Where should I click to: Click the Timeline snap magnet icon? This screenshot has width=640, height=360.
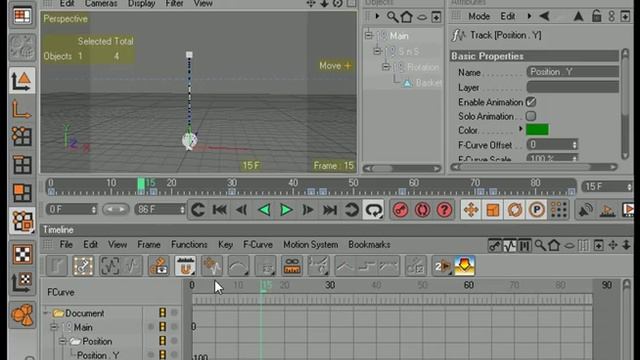185,266
